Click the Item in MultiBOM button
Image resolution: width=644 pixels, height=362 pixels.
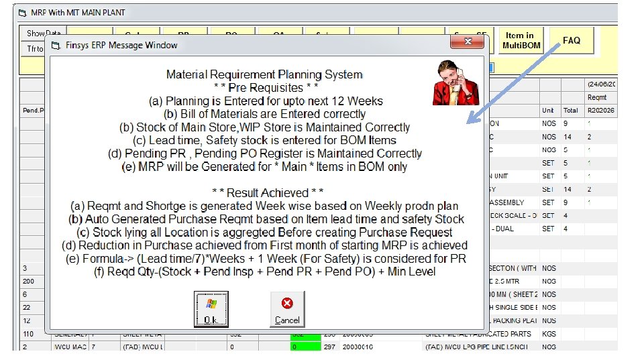coord(521,40)
